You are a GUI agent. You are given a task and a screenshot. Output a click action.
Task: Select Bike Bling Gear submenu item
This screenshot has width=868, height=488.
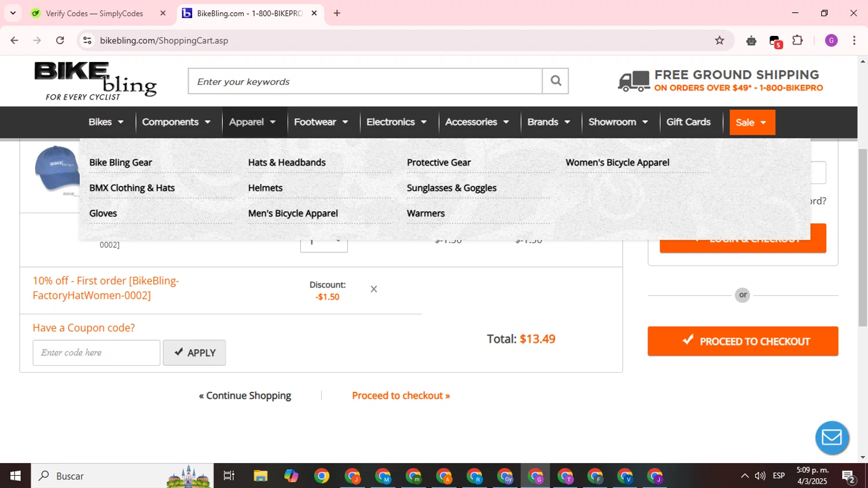[x=120, y=163]
